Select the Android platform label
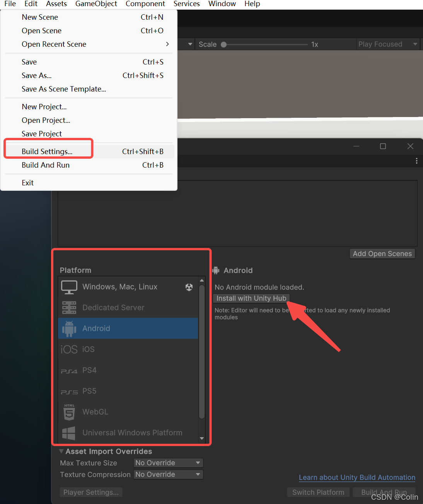 [96, 329]
